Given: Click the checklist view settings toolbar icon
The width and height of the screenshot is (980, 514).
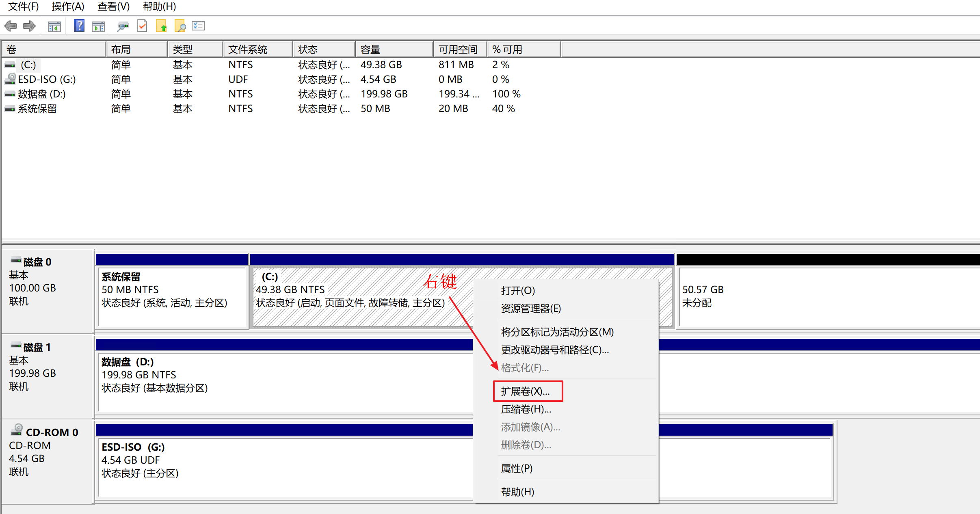Looking at the screenshot, I should coord(198,26).
